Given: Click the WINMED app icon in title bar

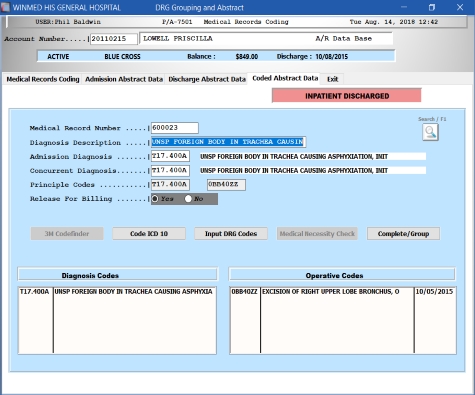Looking at the screenshot, I should tap(5, 7).
